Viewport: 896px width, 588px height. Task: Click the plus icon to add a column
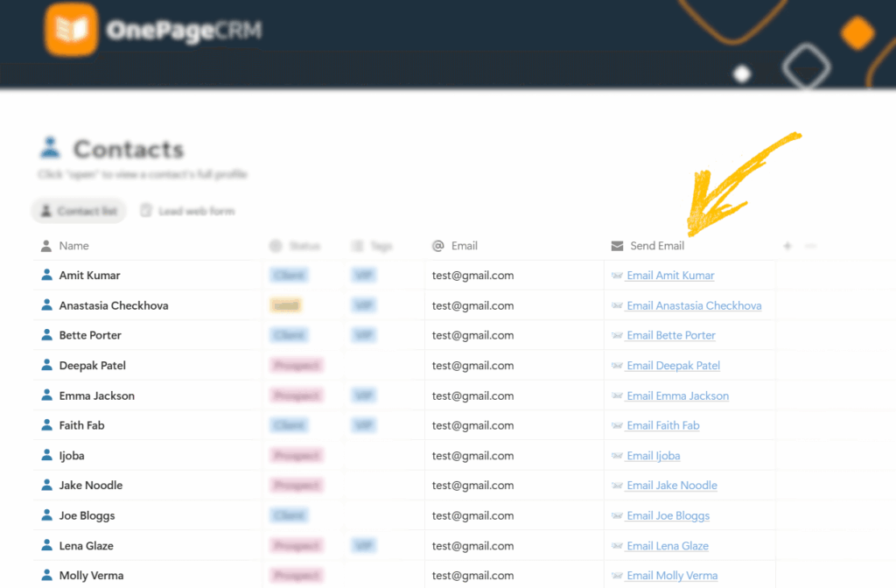(x=787, y=247)
